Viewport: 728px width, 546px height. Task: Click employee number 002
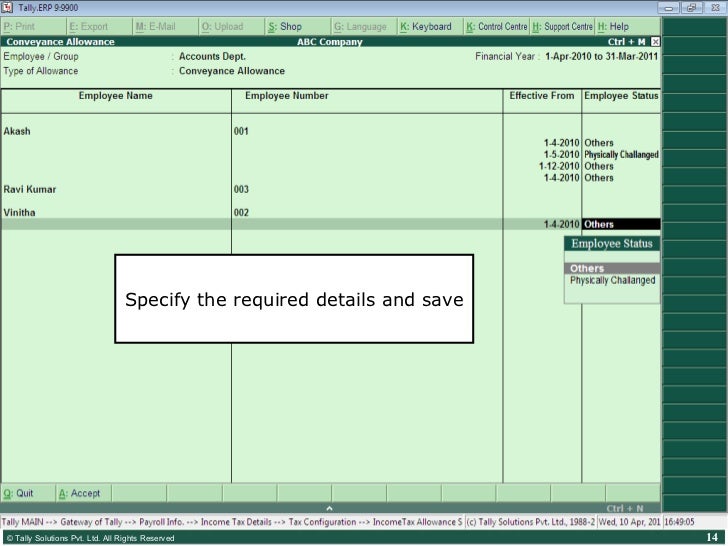(241, 213)
